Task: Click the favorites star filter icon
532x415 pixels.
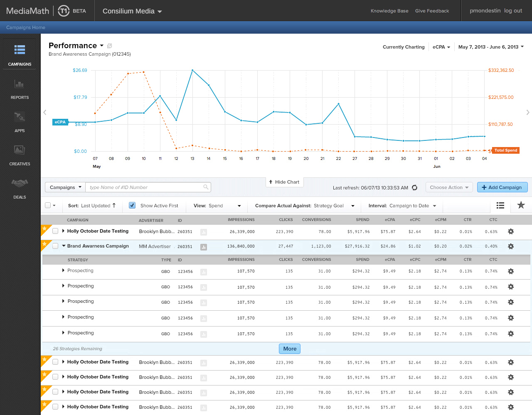Action: click(521, 205)
